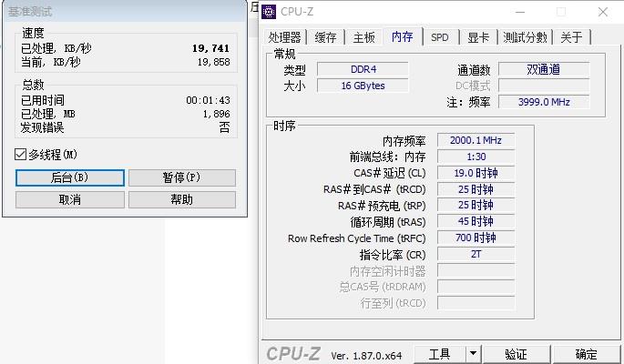Click the 确定 button in CPU-Z

pos(586,353)
